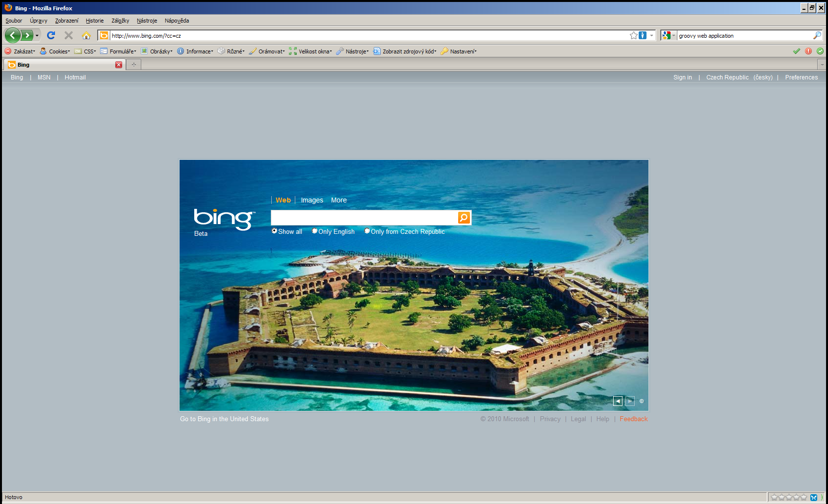This screenshot has width=828, height=504.
Task: Open the Zobrazení menu
Action: (67, 21)
